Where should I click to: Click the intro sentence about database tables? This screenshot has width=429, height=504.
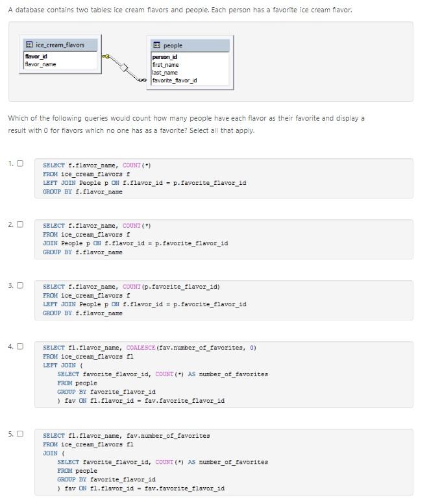coord(180,10)
